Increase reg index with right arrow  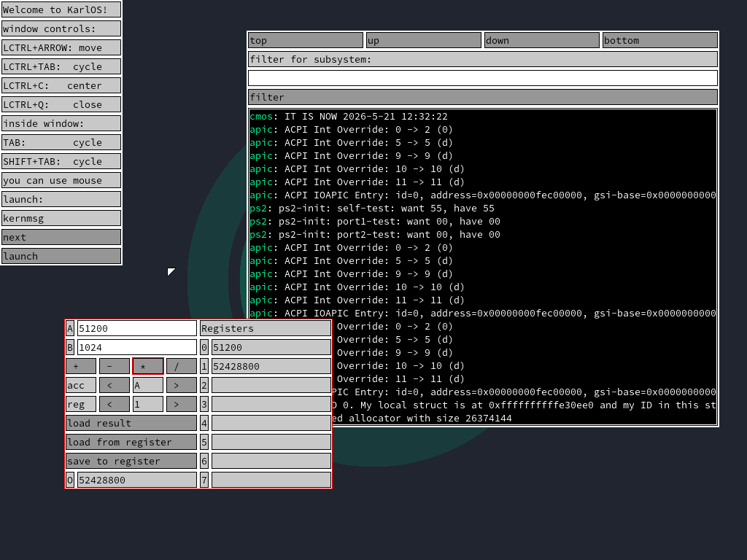[x=182, y=404]
